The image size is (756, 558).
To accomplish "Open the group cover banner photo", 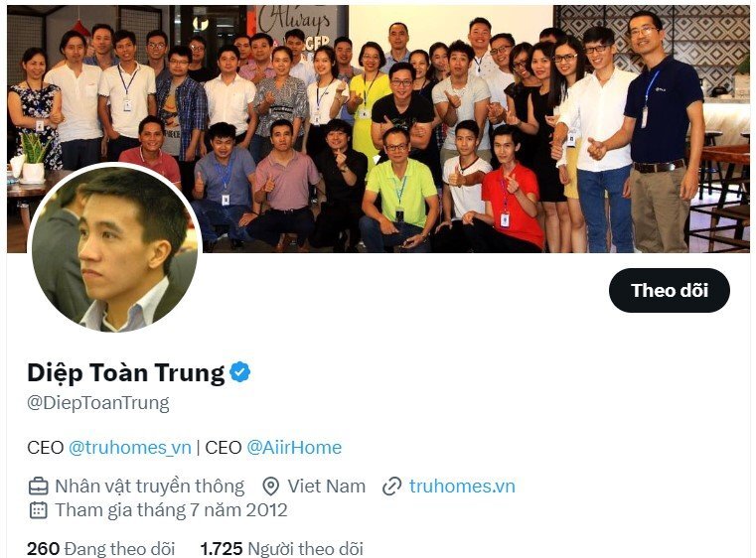I will [x=378, y=129].
